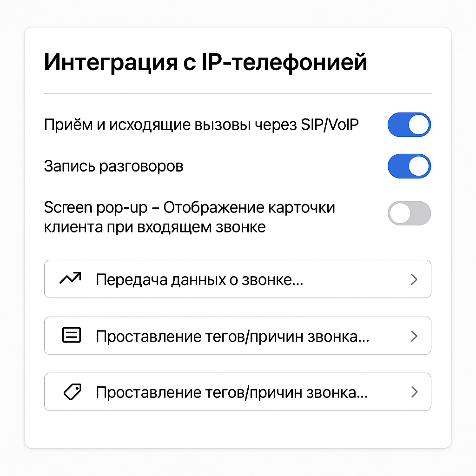
Task: Click white knob of the Запись разговоров switch
Action: tap(419, 166)
